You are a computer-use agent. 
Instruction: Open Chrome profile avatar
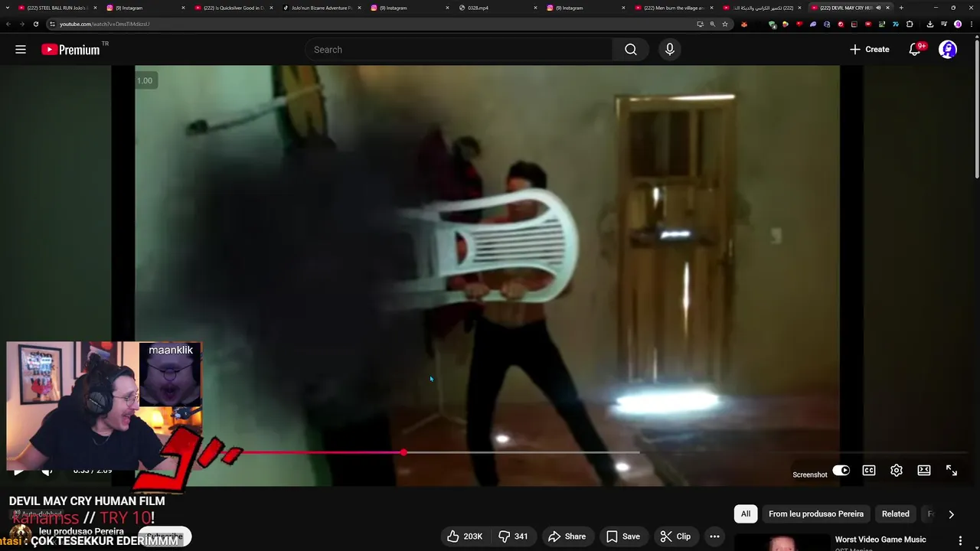(958, 24)
